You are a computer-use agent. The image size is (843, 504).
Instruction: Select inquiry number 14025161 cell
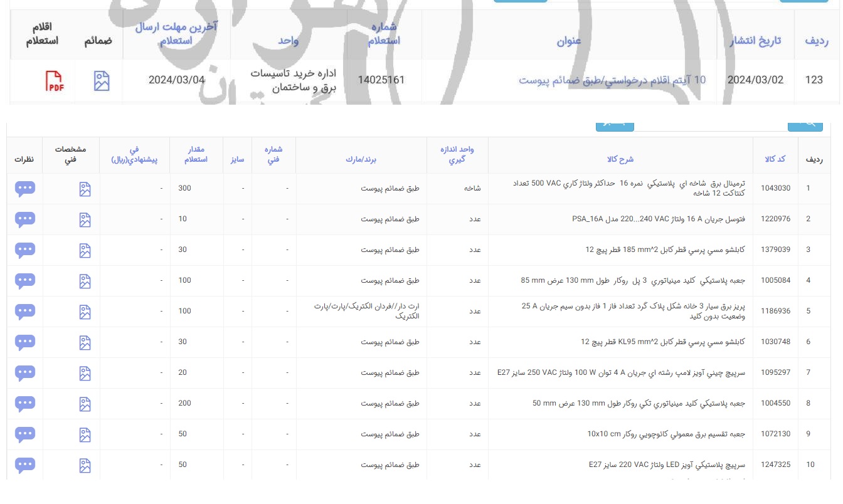381,80
